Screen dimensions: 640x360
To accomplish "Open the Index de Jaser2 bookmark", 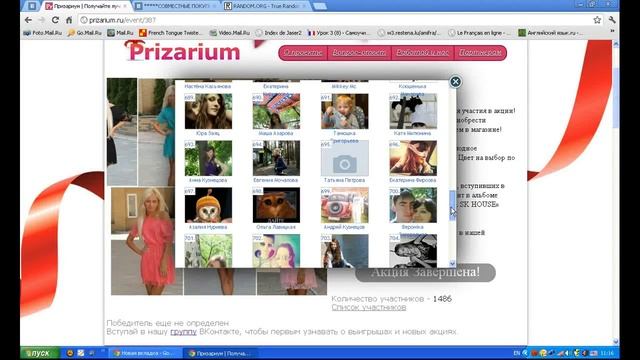I will point(279,33).
